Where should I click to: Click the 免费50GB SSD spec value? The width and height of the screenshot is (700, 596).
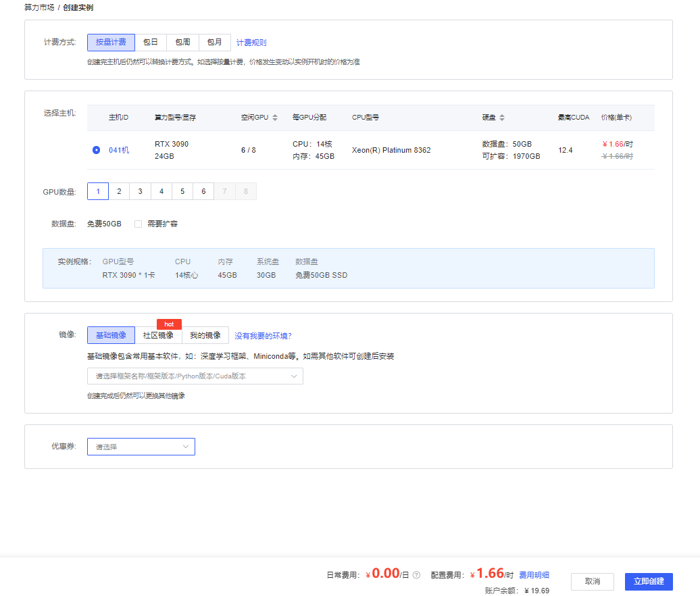[x=322, y=275]
